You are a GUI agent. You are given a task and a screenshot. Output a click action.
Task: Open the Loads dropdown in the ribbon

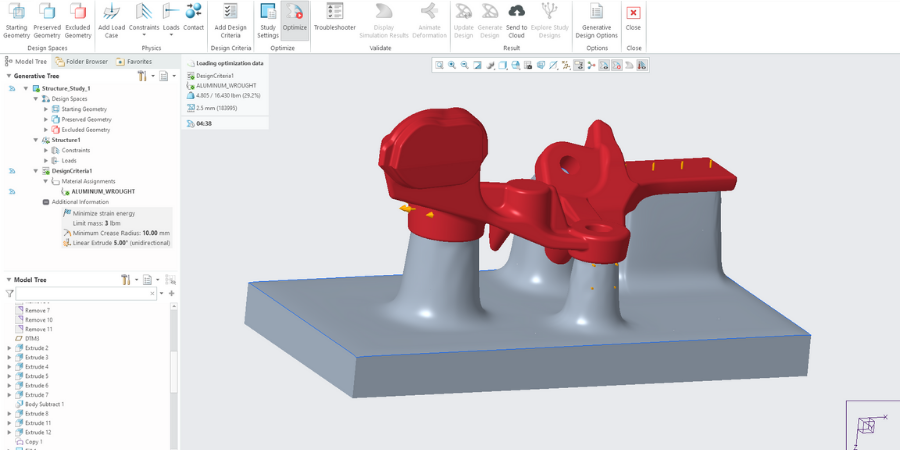tap(171, 28)
